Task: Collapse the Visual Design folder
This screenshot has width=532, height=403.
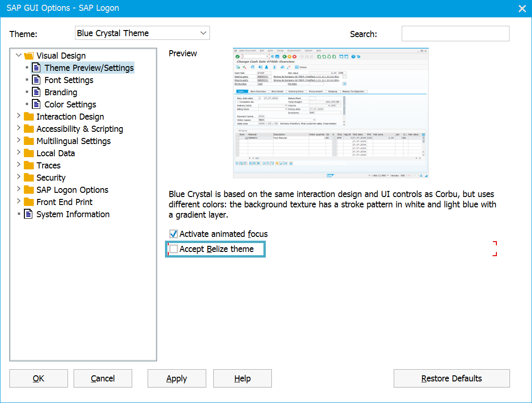Action: pyautogui.click(x=19, y=55)
